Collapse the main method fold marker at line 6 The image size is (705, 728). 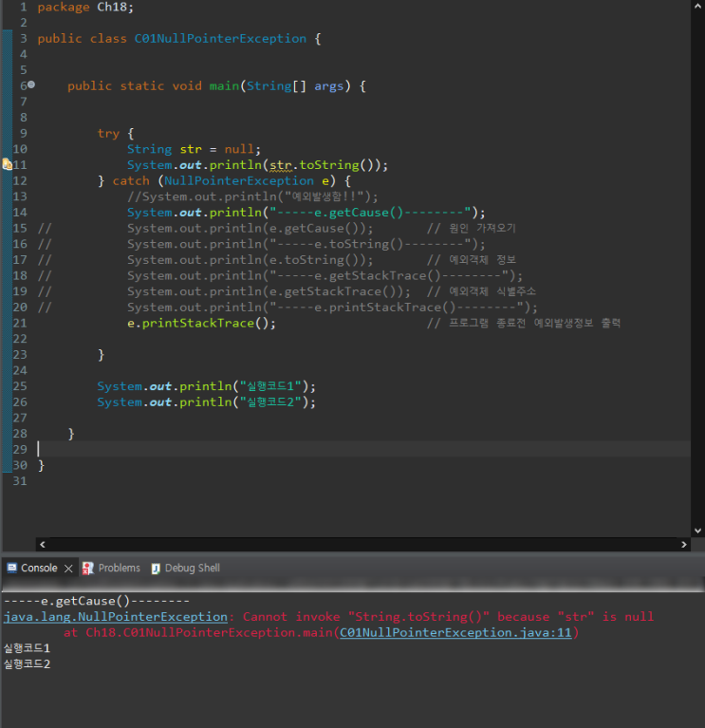[31, 84]
